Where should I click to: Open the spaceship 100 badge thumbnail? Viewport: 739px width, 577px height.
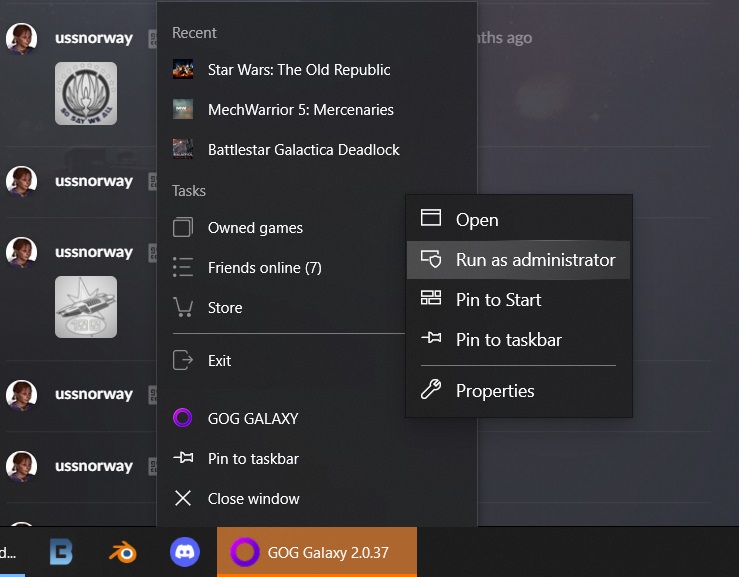click(86, 307)
